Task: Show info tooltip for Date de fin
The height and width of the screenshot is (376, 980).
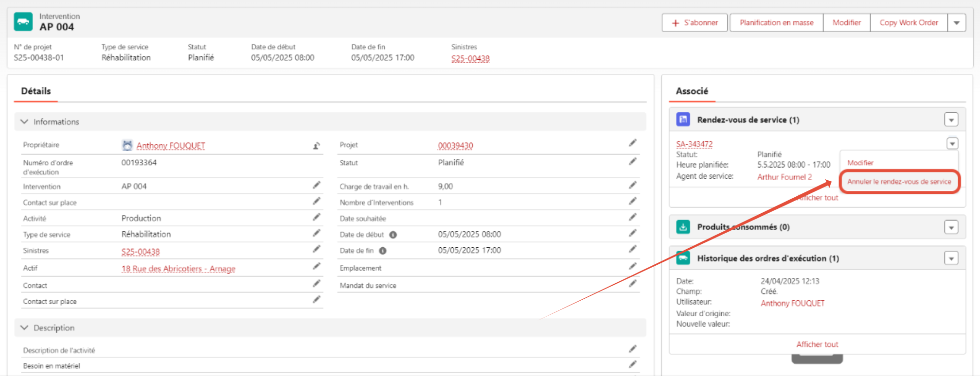Action: [x=383, y=251]
